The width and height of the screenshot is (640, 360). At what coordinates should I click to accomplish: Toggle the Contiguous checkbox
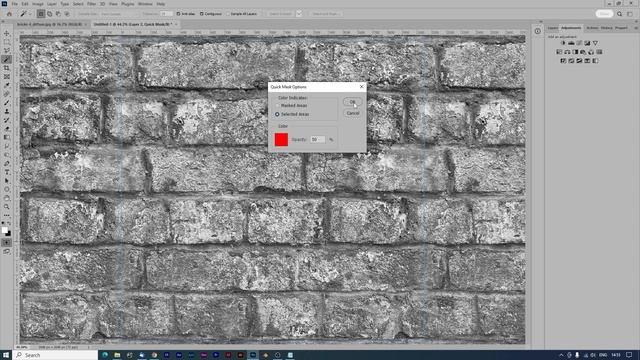tap(202, 14)
